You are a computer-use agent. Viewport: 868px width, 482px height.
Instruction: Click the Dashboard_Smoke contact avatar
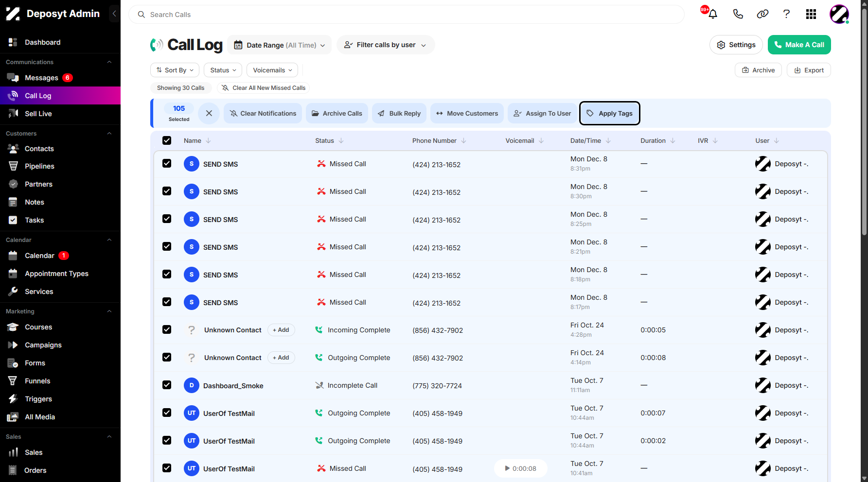[x=192, y=385]
